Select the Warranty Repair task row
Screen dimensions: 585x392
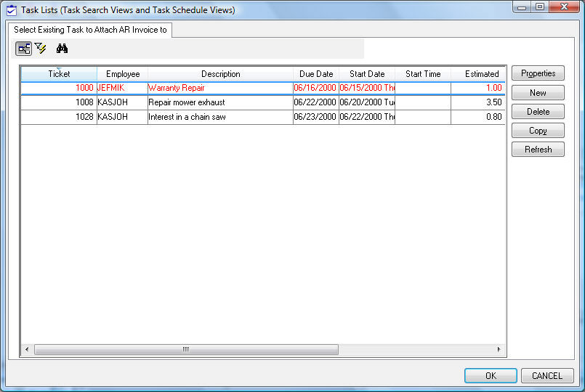pyautogui.click(x=219, y=88)
